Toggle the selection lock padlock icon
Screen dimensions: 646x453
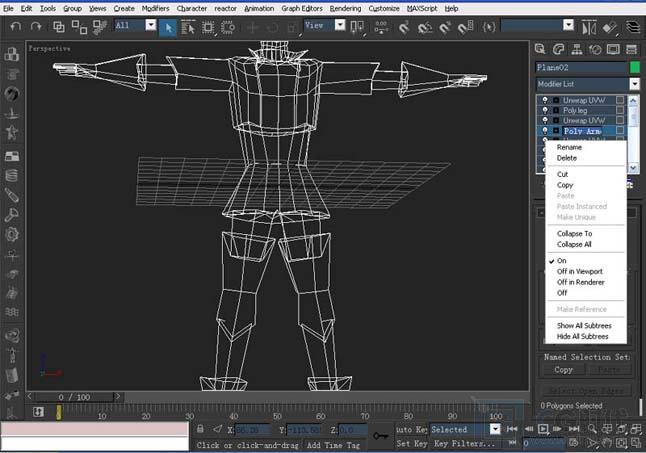[x=200, y=429]
